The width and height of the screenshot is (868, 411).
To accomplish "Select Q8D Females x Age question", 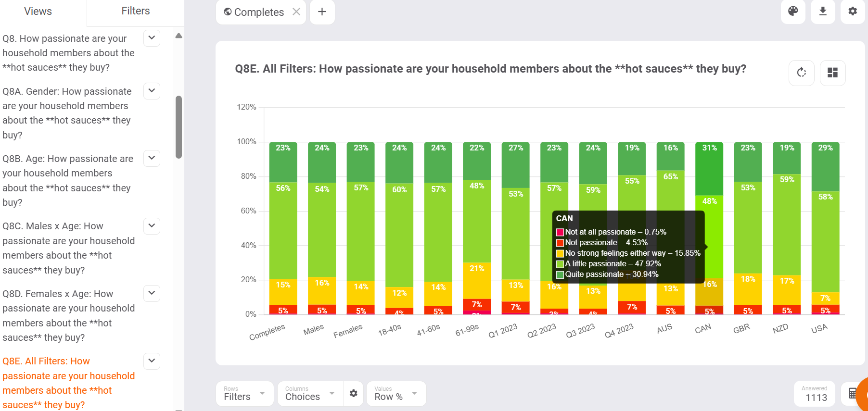I will (69, 315).
